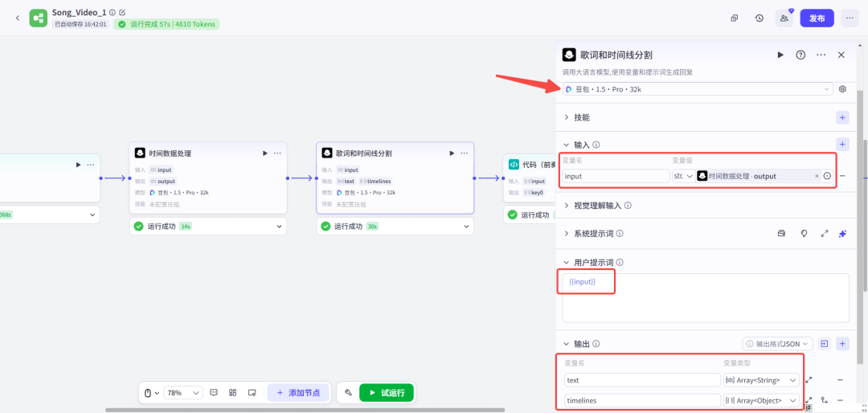Open the 78% zoom level dropdown

coord(183,393)
